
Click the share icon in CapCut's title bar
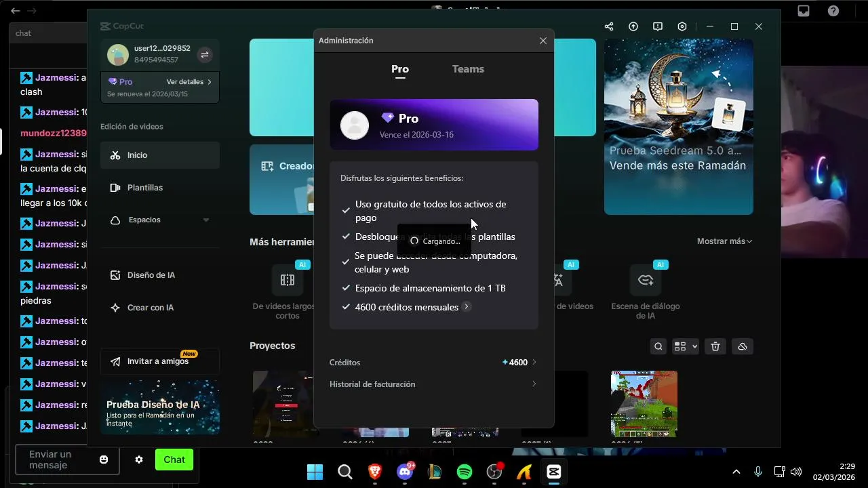(x=609, y=26)
